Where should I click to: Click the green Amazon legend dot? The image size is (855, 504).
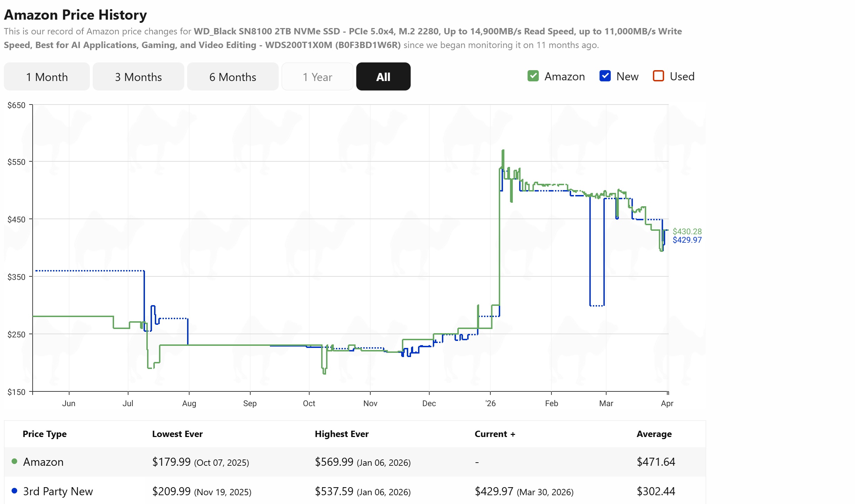pos(14,462)
